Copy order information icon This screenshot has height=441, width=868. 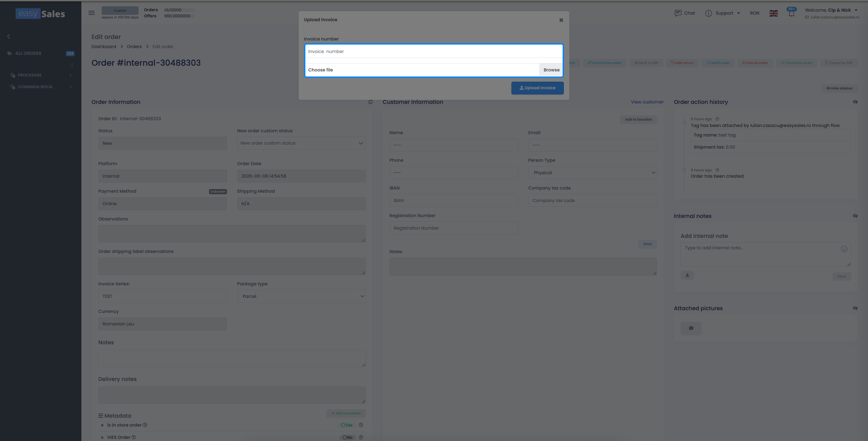click(x=370, y=102)
